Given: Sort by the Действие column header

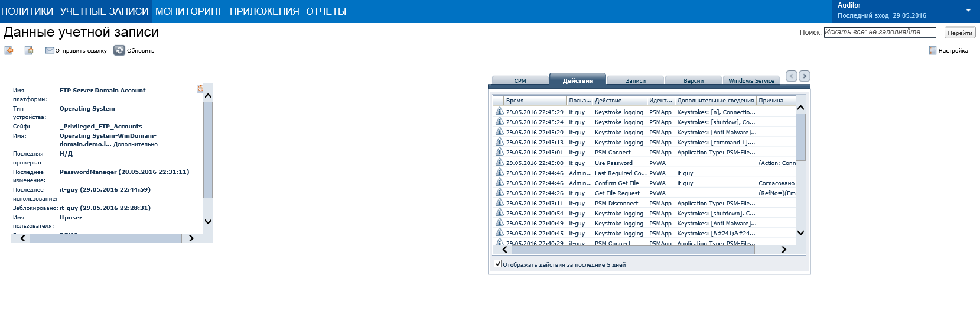Looking at the screenshot, I should point(620,101).
